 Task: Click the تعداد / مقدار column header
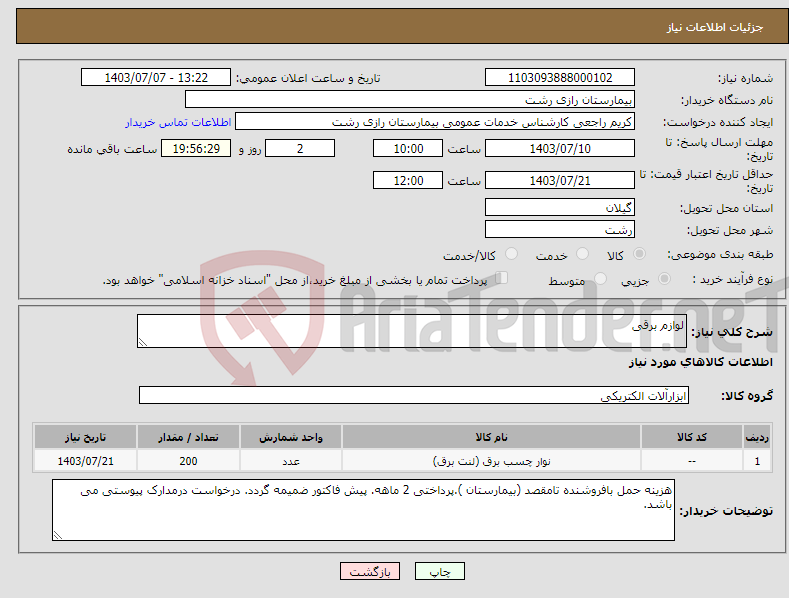[188, 437]
